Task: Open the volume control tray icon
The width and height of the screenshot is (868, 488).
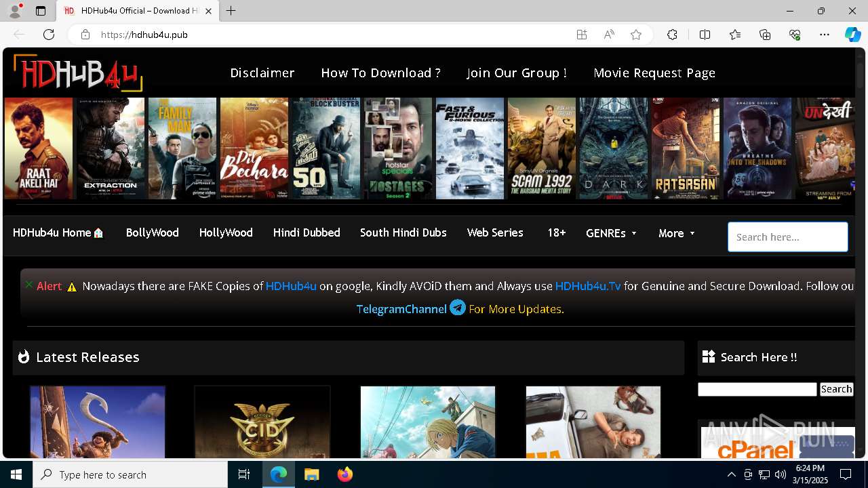Action: [x=781, y=474]
